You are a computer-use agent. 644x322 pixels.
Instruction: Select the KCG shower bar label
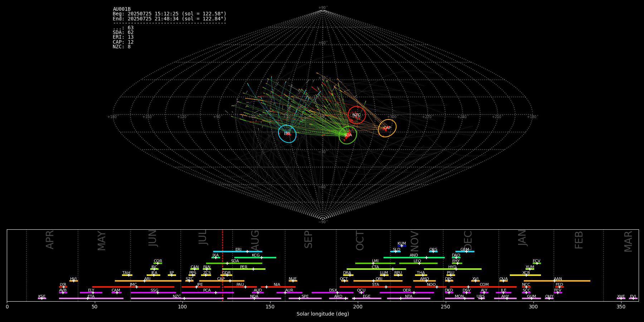point(256,255)
